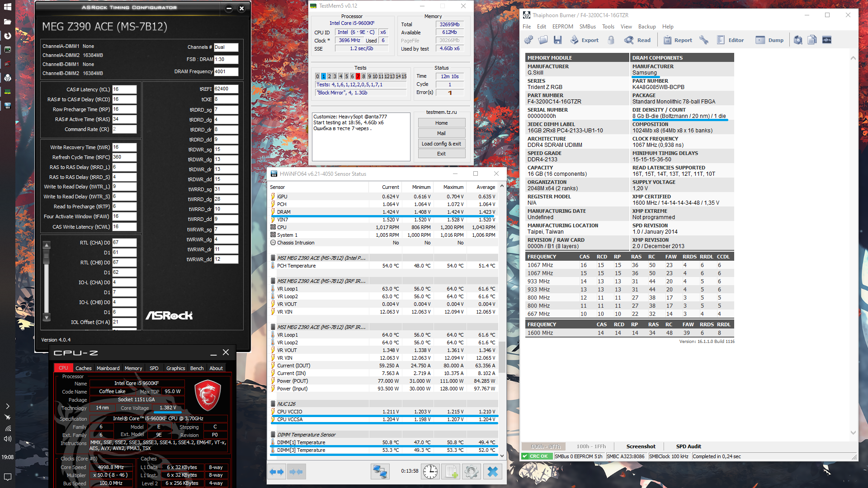Click the Home button in TestMem5
The image size is (868, 488).
441,123
